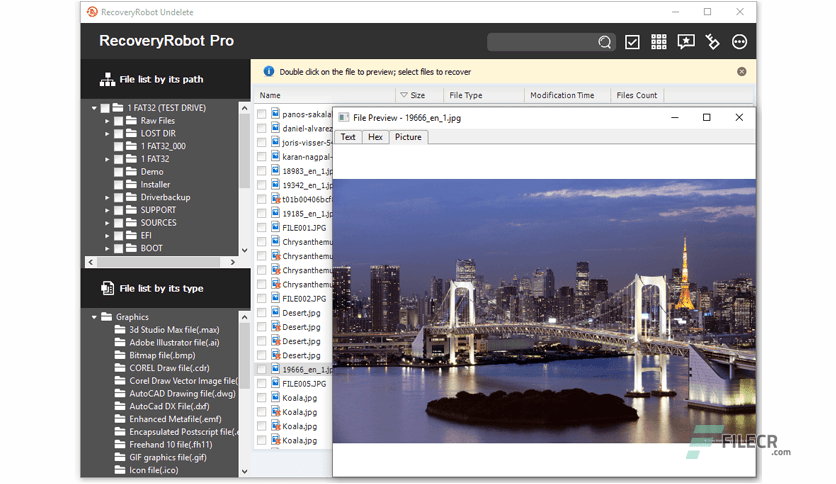Sort by the Size column header
This screenshot has height=484, width=836.
click(419, 95)
